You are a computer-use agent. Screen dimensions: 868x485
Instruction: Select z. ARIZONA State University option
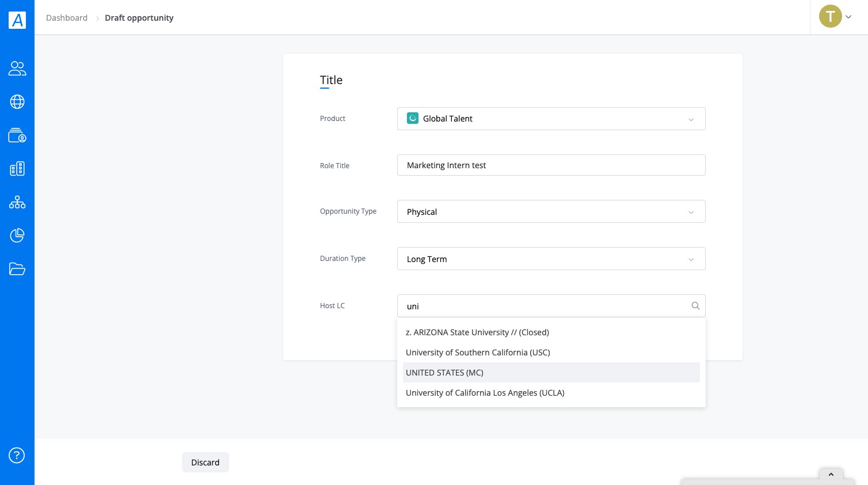coord(551,332)
